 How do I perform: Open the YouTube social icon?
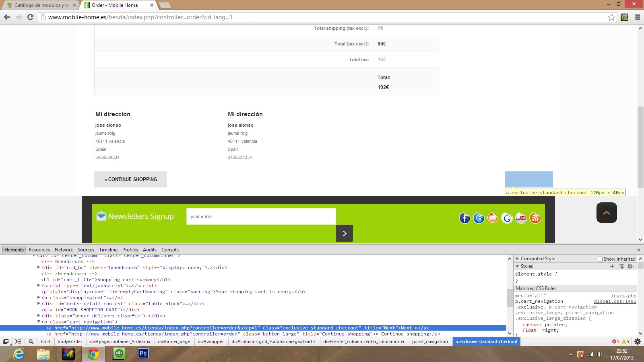521,218
